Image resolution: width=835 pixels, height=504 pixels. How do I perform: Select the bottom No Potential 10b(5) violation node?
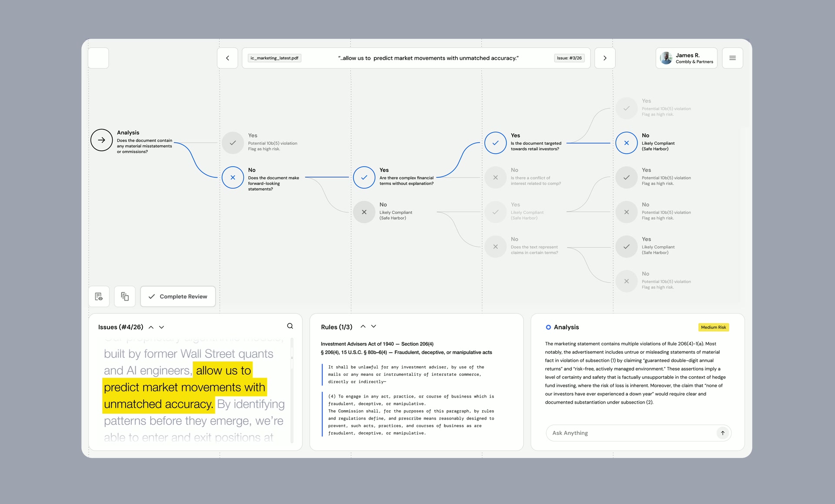[626, 281]
